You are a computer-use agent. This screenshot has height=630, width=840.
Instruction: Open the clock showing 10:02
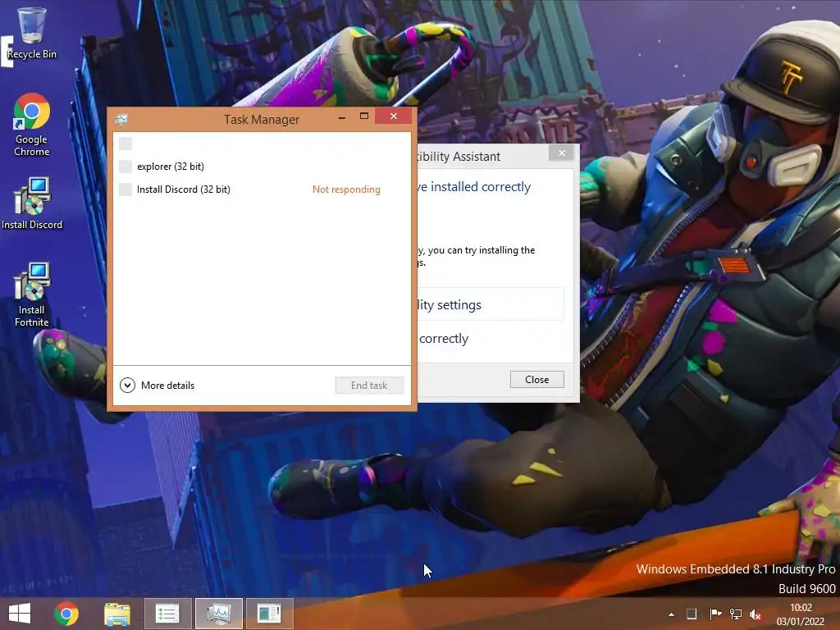(801, 614)
